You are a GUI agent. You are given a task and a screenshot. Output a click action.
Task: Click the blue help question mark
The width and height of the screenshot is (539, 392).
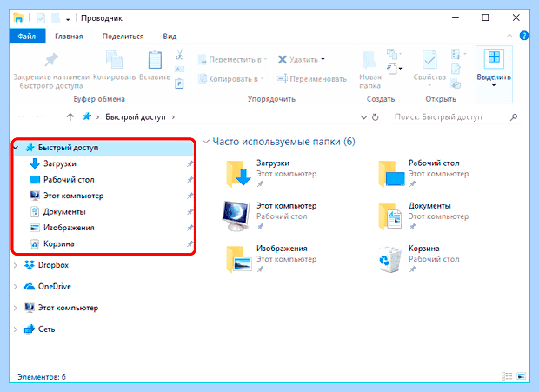(x=523, y=36)
